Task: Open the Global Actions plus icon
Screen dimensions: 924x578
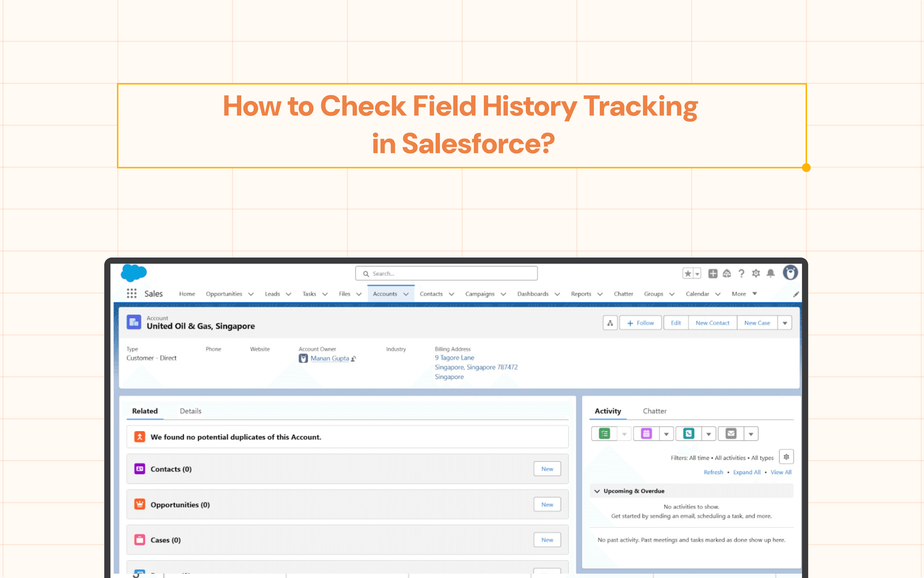Action: click(x=712, y=273)
